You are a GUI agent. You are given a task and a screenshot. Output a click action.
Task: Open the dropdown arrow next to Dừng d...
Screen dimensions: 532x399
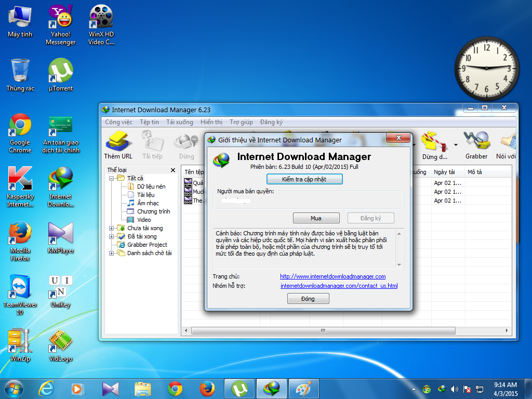(456, 145)
